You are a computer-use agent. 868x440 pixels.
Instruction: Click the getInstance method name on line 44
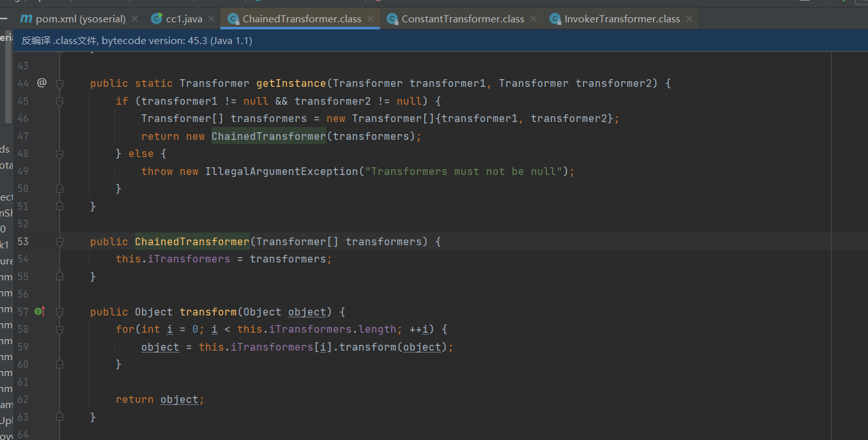tap(291, 84)
